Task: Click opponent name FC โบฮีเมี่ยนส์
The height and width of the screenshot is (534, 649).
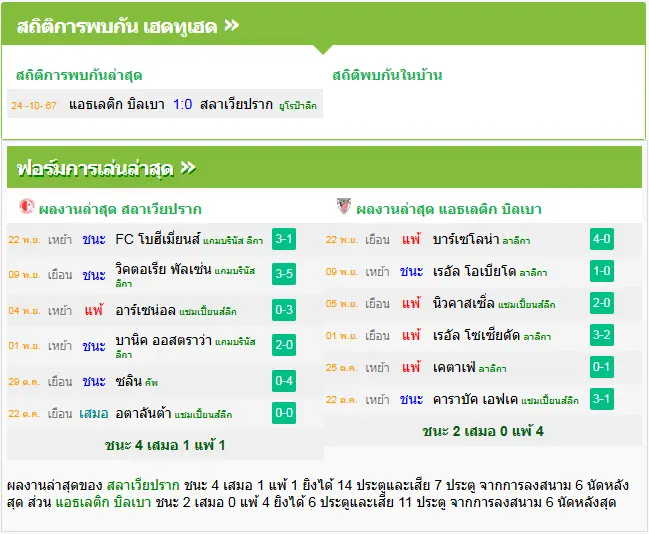Action: click(x=158, y=239)
